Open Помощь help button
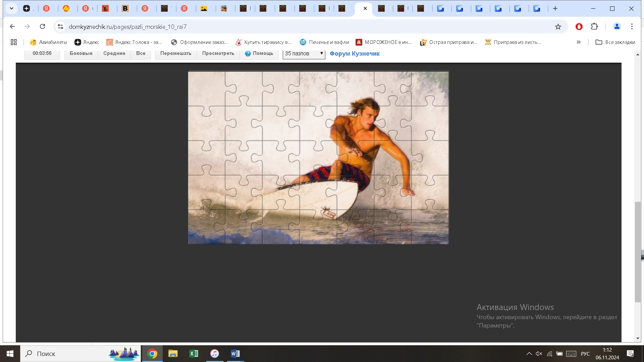Viewport: 644px width, 362px height. [x=259, y=53]
